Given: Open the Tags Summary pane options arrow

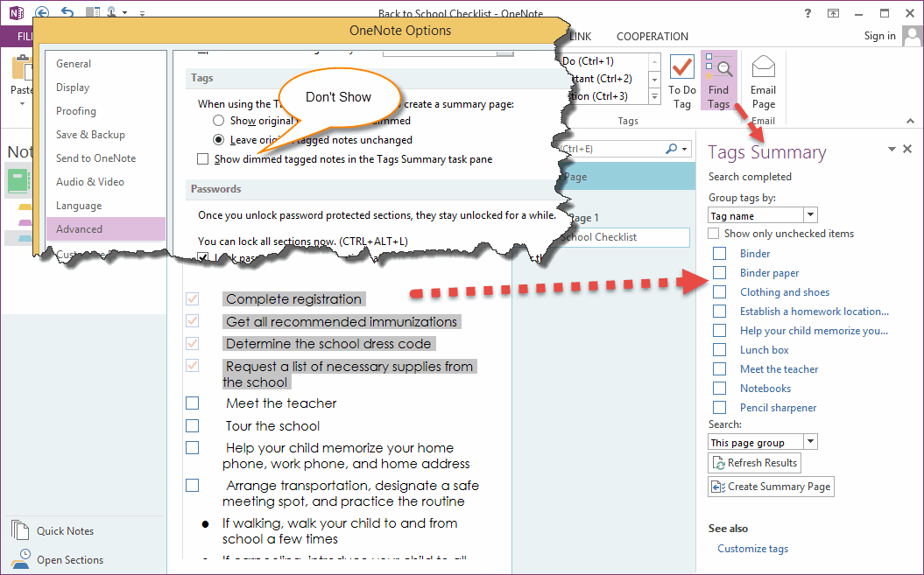Looking at the screenshot, I should tap(892, 149).
